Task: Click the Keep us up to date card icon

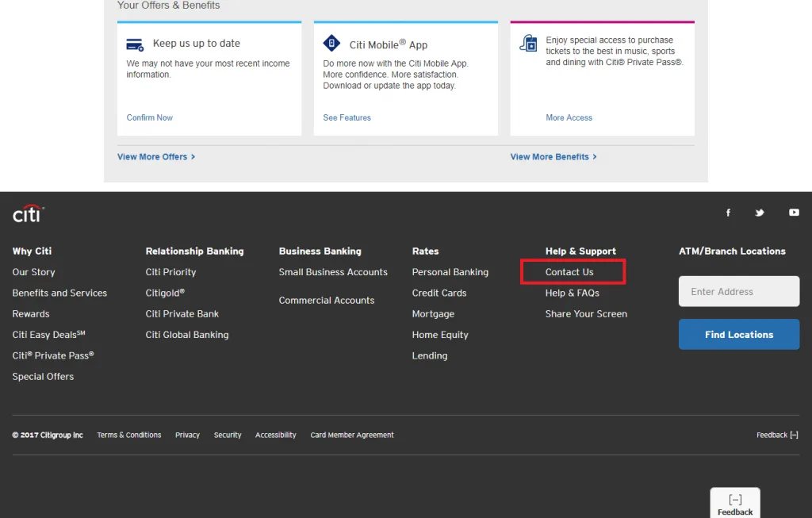Action: pos(135,44)
